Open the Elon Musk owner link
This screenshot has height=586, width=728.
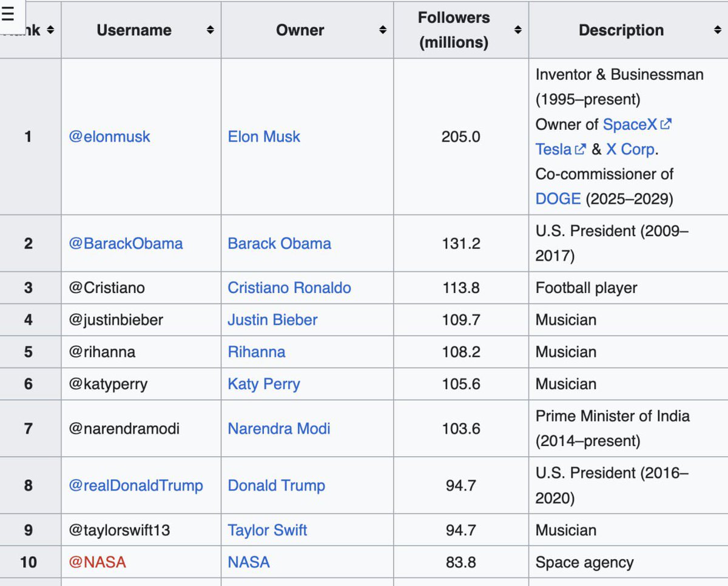coord(264,136)
